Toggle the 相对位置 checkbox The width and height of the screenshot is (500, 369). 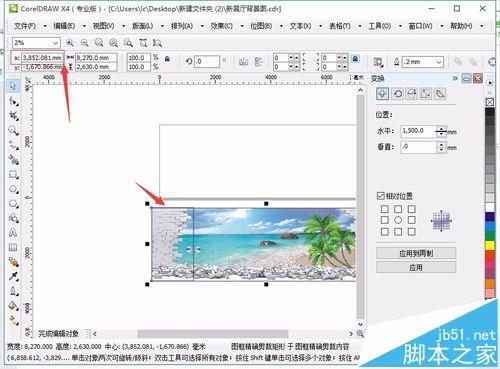click(x=380, y=196)
